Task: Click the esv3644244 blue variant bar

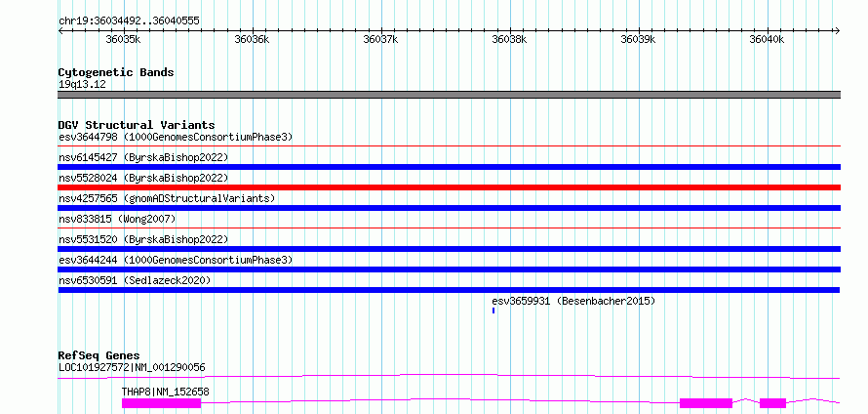Action: pyautogui.click(x=449, y=269)
